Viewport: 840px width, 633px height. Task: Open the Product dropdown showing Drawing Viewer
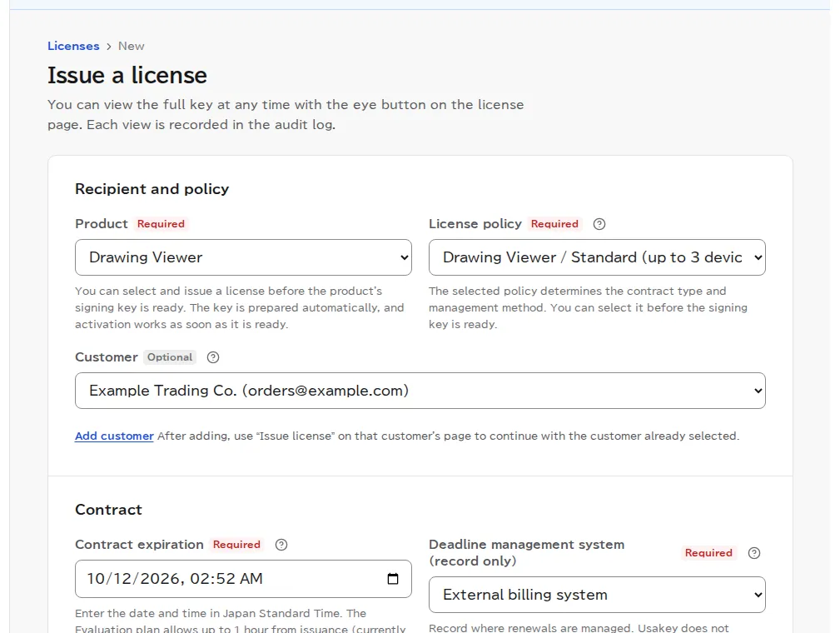click(x=243, y=257)
